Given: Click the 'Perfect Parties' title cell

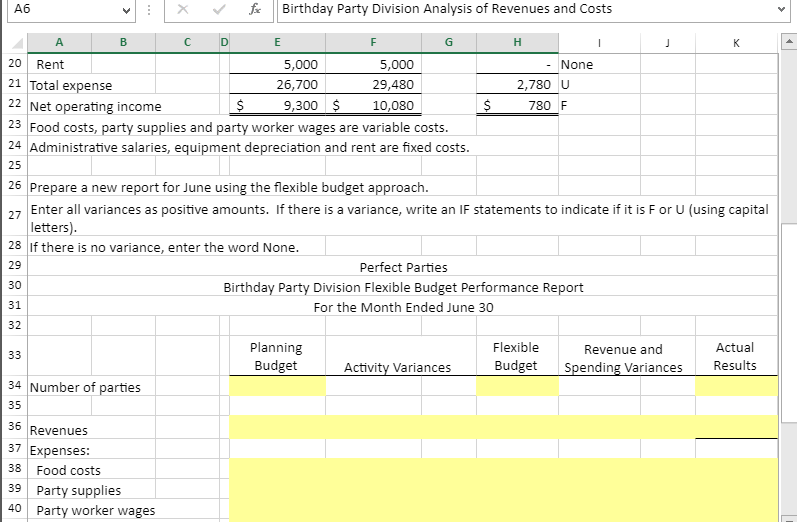Looking at the screenshot, I should click(403, 267).
